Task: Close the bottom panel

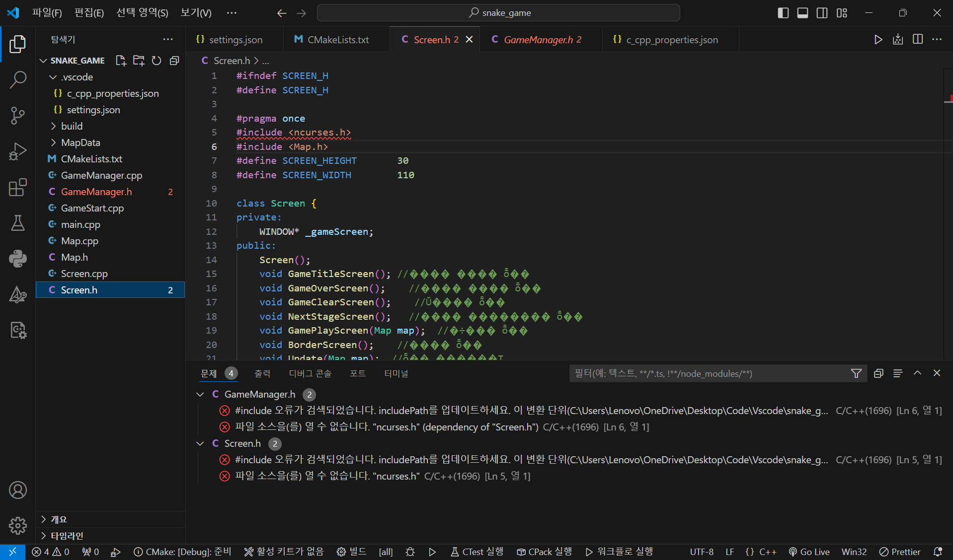Action: tap(937, 373)
